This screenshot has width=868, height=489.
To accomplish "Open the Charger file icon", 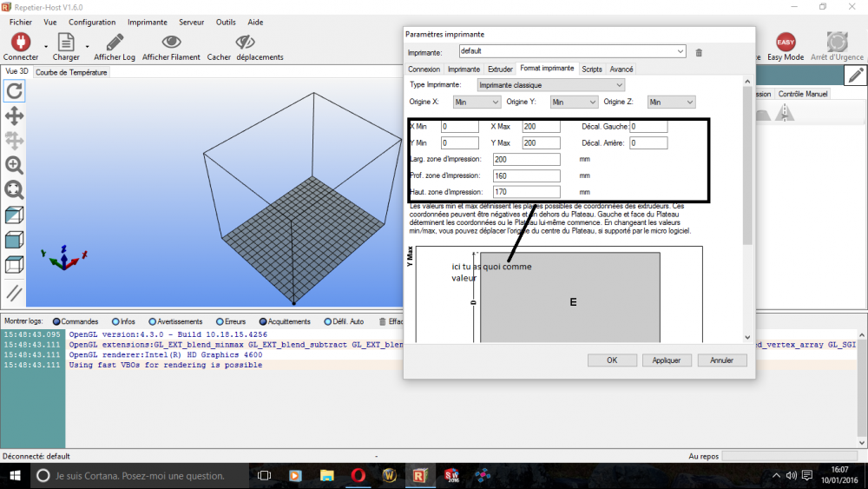I will pyautogui.click(x=66, y=42).
